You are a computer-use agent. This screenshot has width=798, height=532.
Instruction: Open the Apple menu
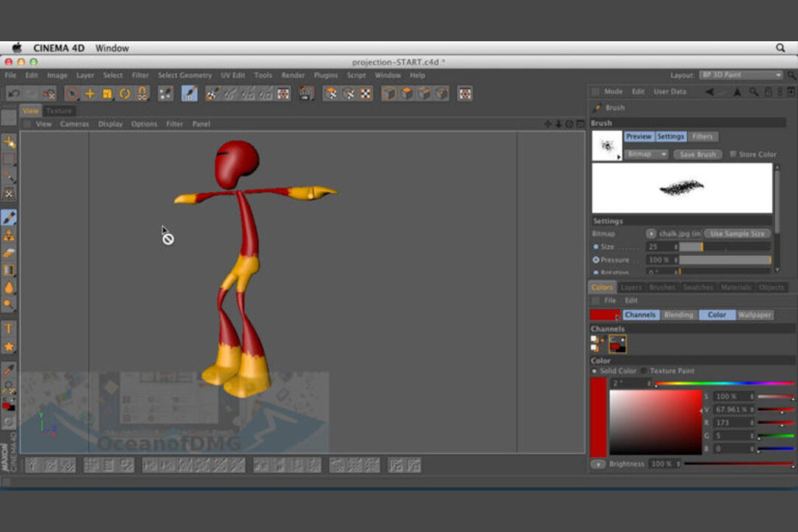tap(17, 48)
